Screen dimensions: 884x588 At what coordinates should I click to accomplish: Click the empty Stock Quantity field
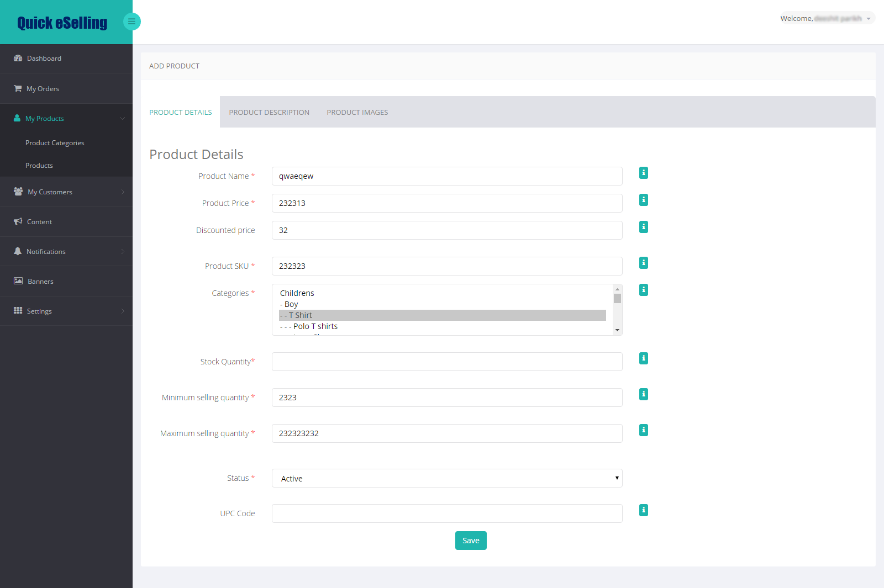pos(447,362)
